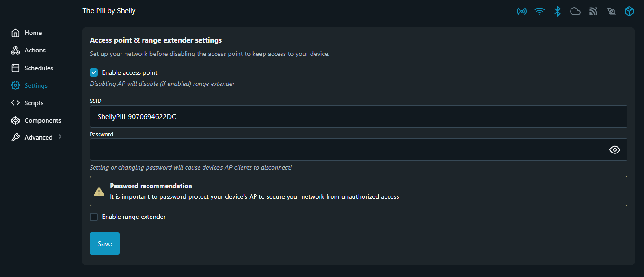Open the Schedules section
The image size is (644, 277).
[39, 68]
